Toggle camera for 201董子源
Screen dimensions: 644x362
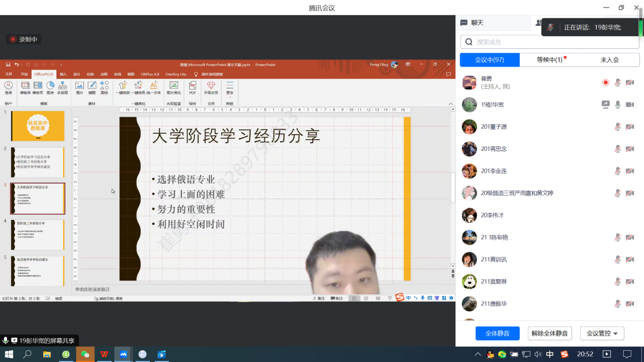630,127
